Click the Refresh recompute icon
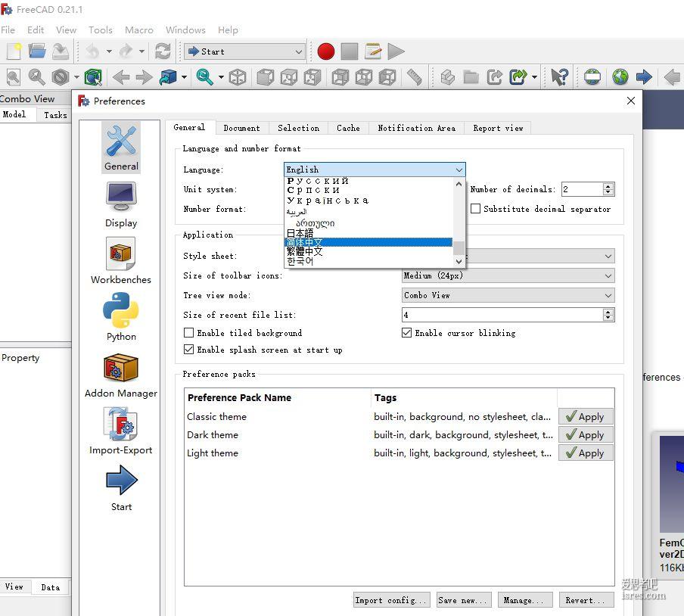 click(x=163, y=51)
